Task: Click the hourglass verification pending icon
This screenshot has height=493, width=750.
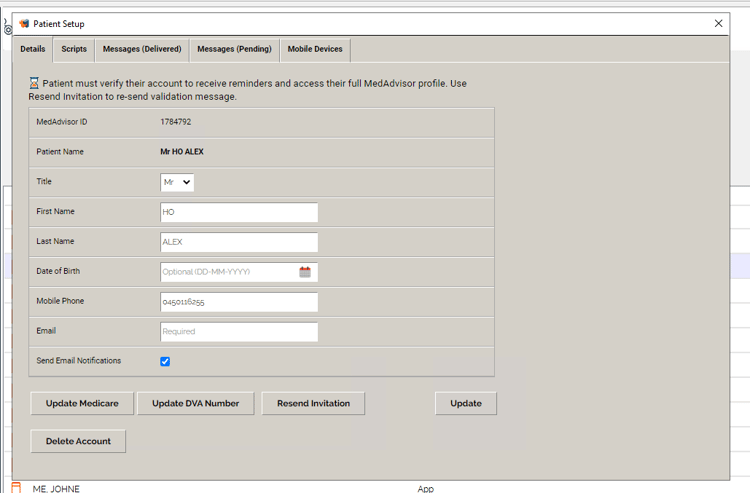Action: 34,84
